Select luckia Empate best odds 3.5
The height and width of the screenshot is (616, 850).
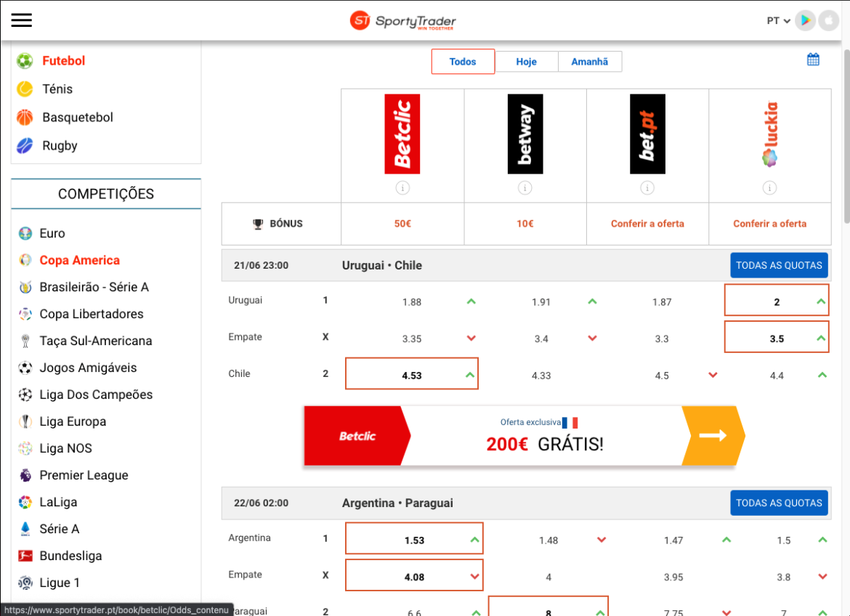pos(777,339)
